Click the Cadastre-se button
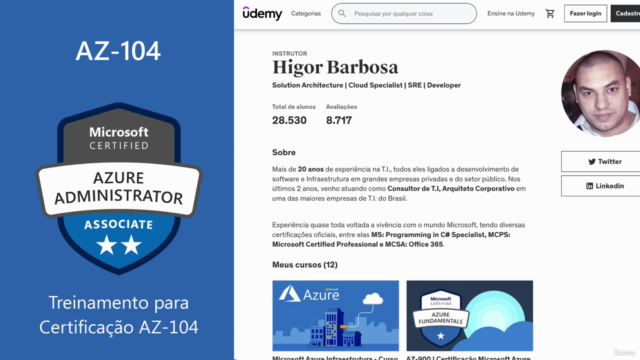Viewport: 640px width, 360px height. [x=626, y=13]
